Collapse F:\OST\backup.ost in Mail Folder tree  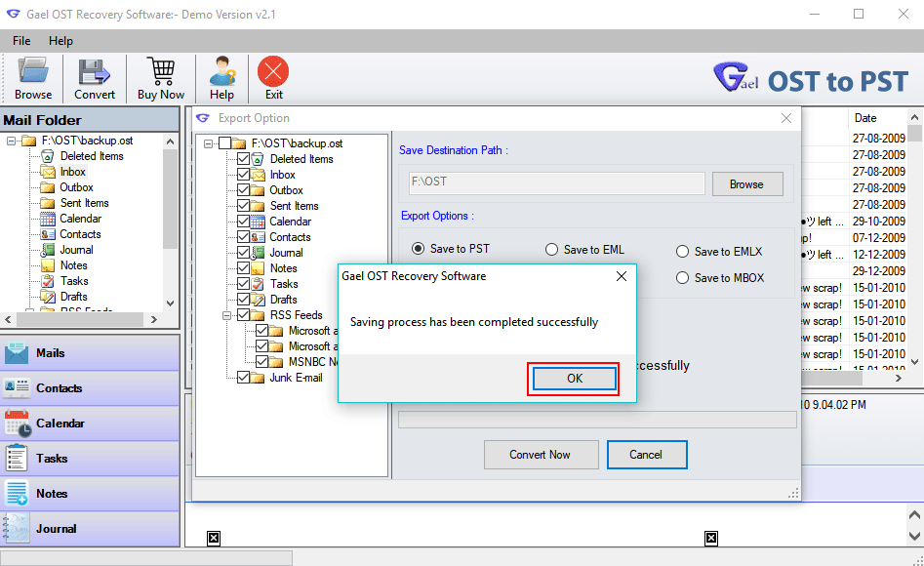click(x=11, y=141)
